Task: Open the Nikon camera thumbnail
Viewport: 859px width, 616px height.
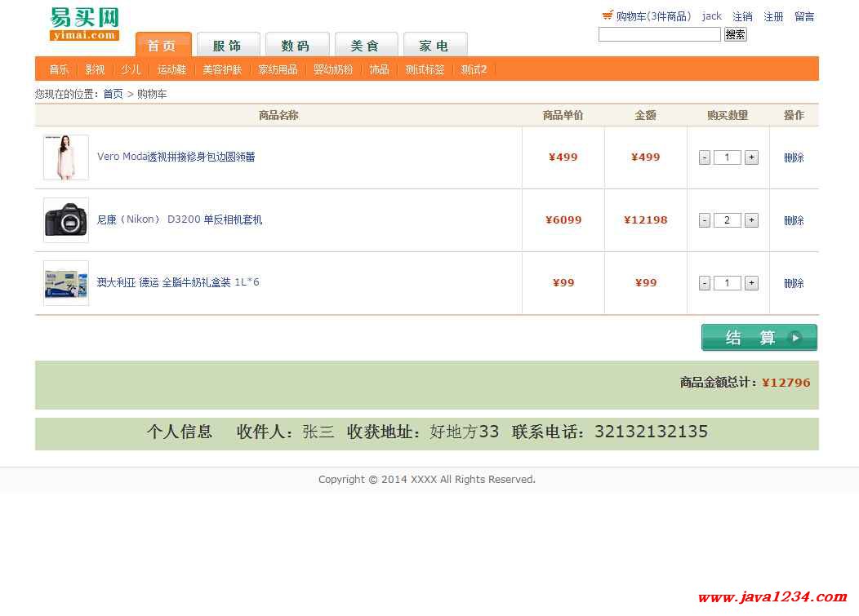Action: tap(66, 220)
